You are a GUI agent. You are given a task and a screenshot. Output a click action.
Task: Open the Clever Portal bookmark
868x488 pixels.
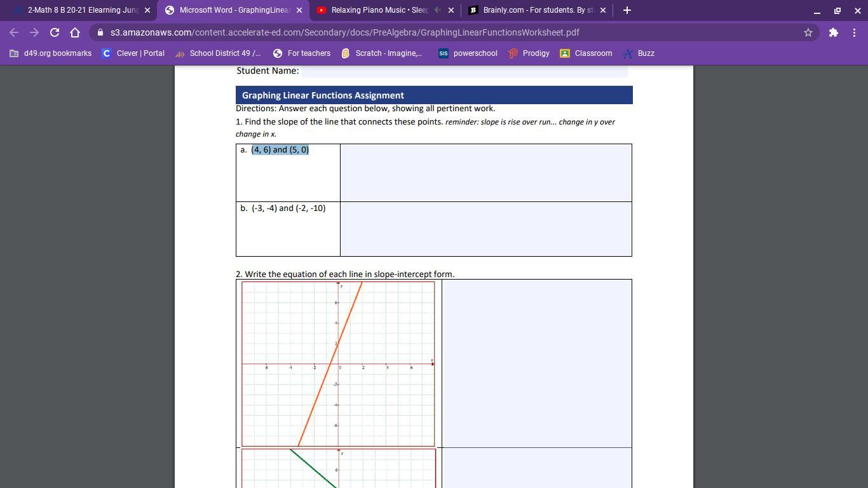(x=133, y=53)
